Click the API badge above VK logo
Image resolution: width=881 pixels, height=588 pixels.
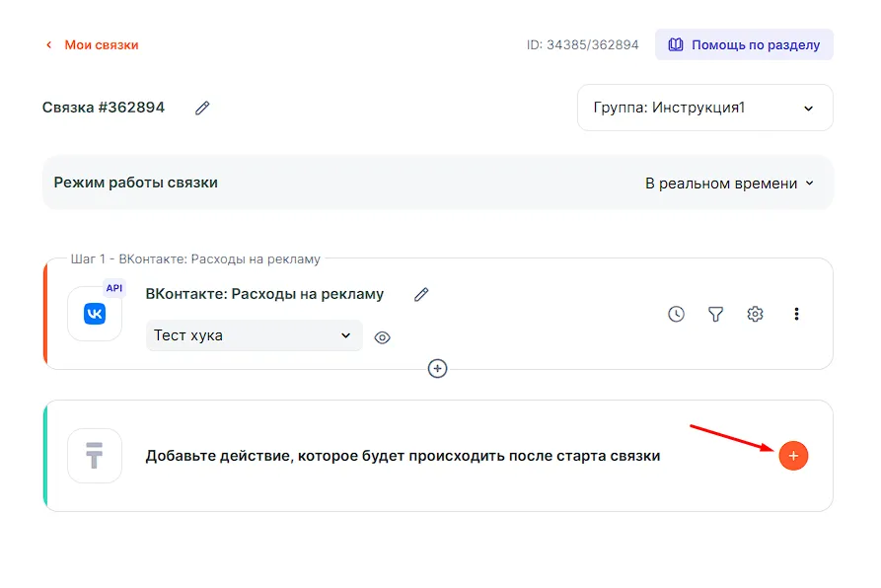(x=114, y=288)
